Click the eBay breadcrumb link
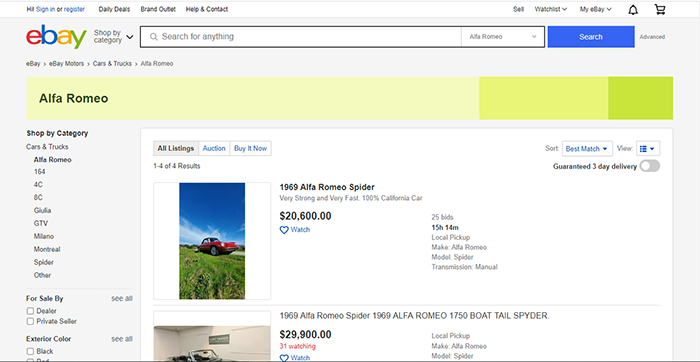 tap(33, 64)
